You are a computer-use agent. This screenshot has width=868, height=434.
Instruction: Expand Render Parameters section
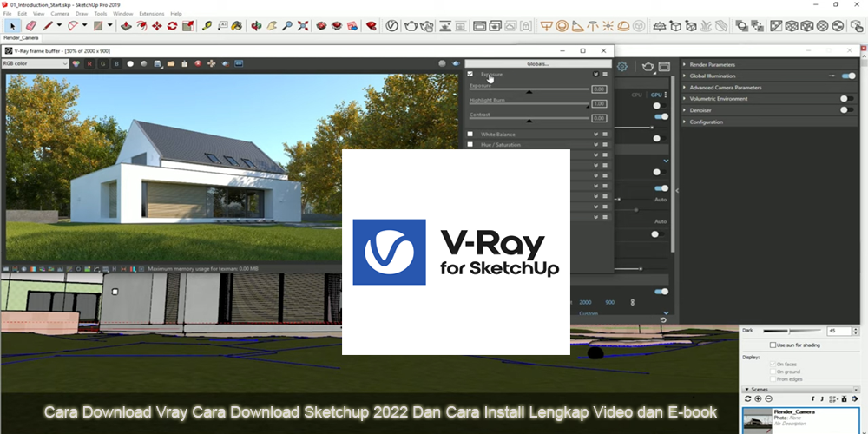[x=684, y=65]
